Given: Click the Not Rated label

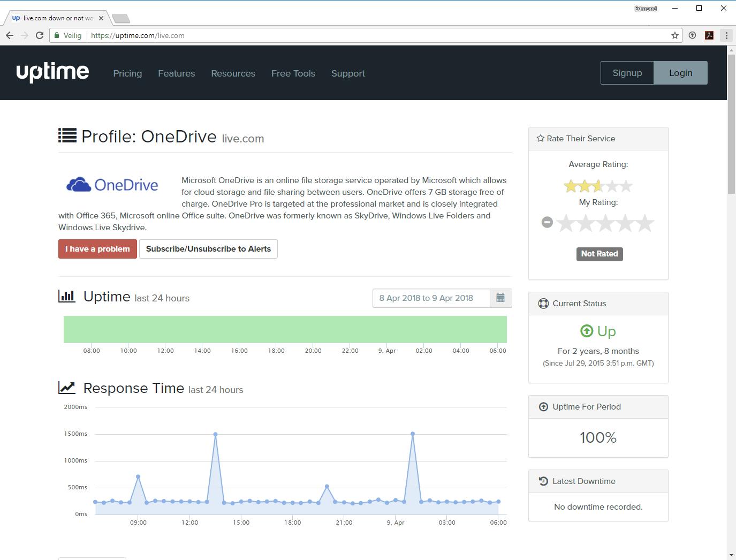Looking at the screenshot, I should coord(600,254).
